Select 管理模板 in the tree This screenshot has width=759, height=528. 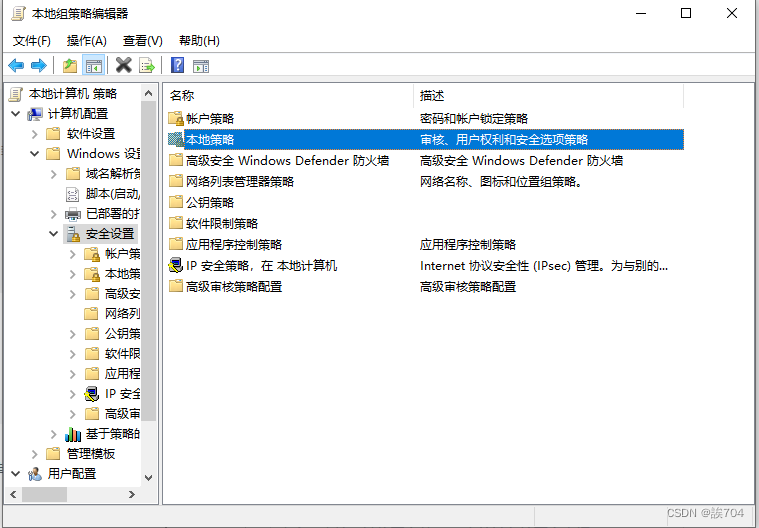coord(91,454)
